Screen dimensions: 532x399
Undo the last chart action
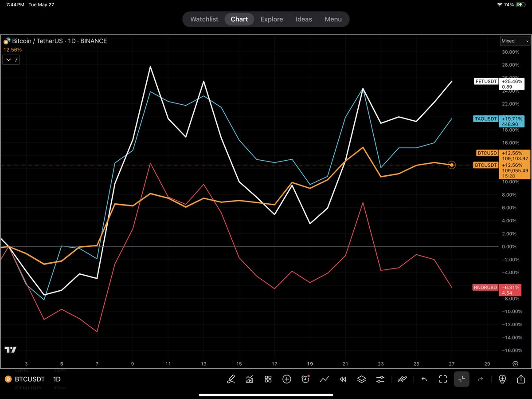coord(424,379)
